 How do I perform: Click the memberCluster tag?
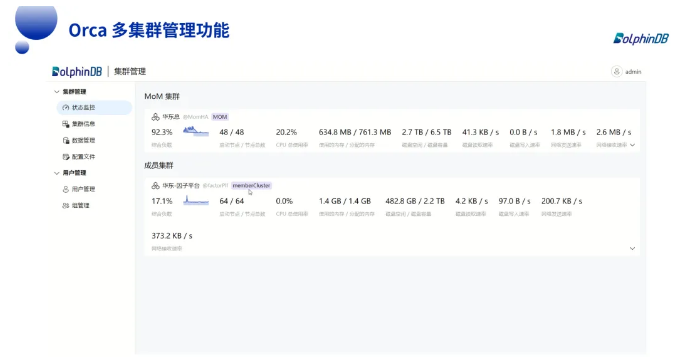pyautogui.click(x=252, y=186)
